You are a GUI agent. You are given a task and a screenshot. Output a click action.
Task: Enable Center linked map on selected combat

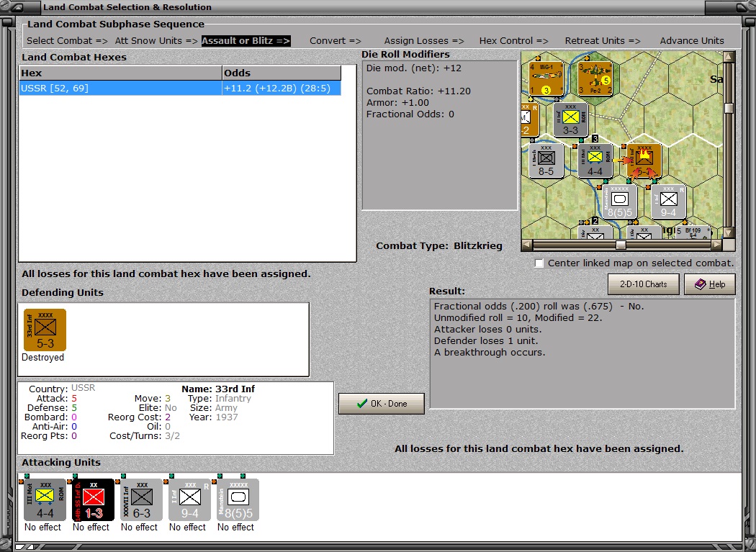tap(539, 263)
